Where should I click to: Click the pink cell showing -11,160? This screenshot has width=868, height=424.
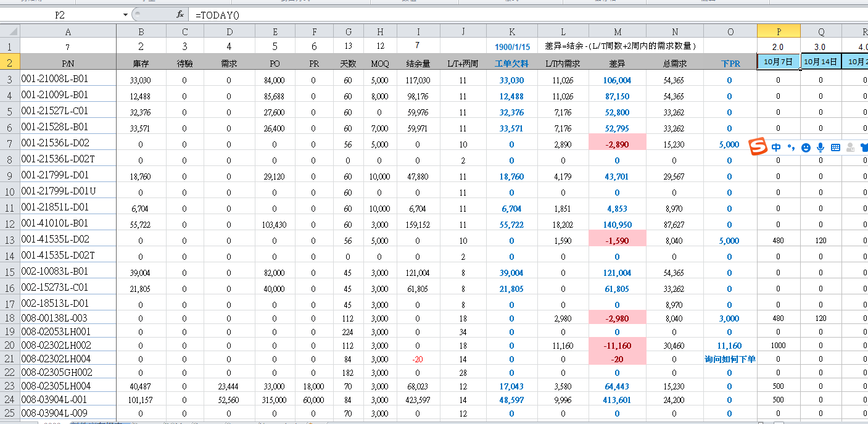click(x=618, y=346)
